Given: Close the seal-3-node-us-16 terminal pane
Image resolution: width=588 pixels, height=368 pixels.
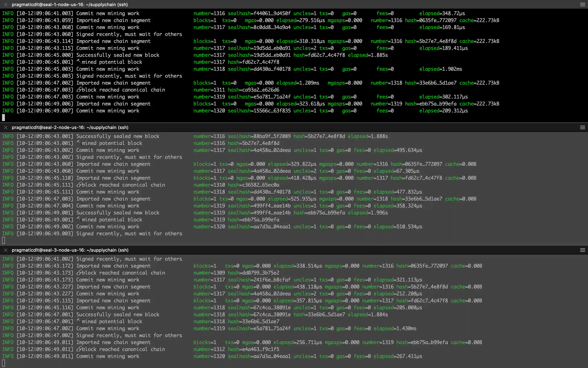Looking at the screenshot, I should 6,250.
